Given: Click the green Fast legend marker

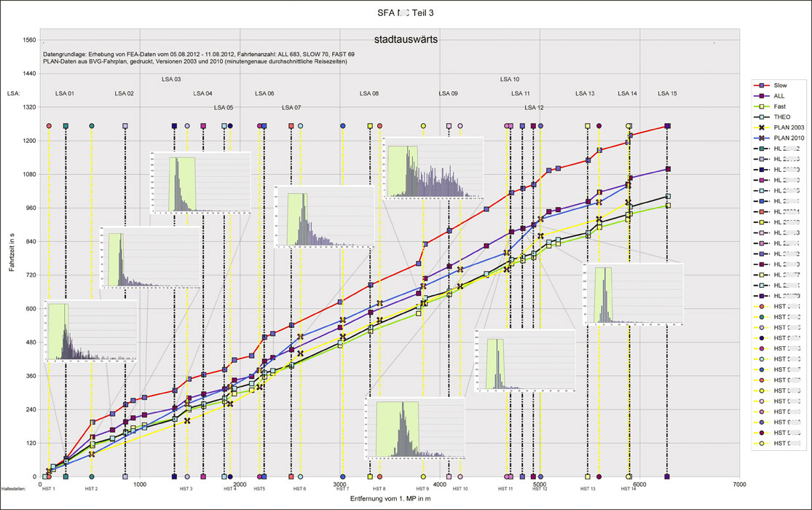Looking at the screenshot, I should 762,106.
